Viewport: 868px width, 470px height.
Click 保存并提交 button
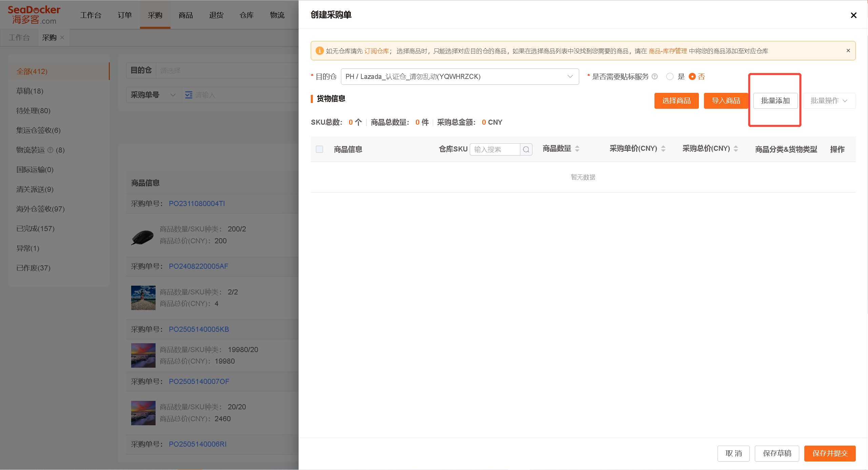(x=830, y=453)
